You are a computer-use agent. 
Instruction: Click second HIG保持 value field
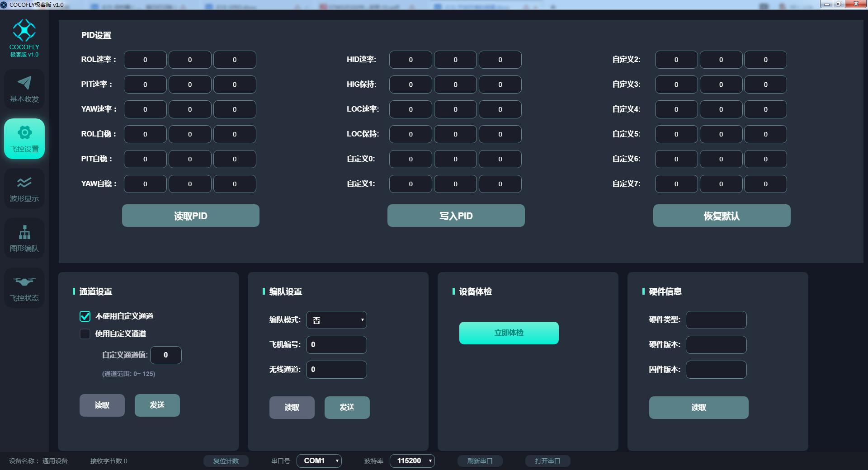coord(455,85)
